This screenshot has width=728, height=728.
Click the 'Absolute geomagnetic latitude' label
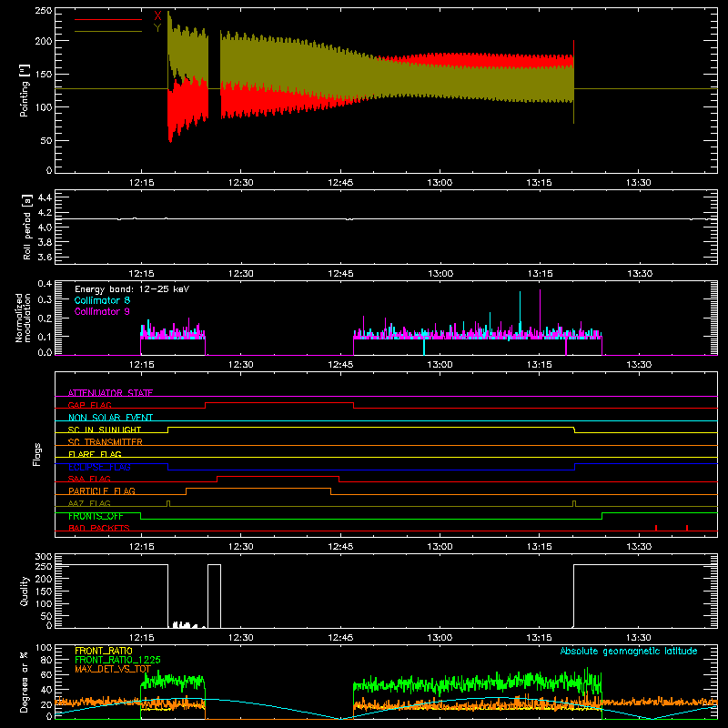pyautogui.click(x=629, y=651)
